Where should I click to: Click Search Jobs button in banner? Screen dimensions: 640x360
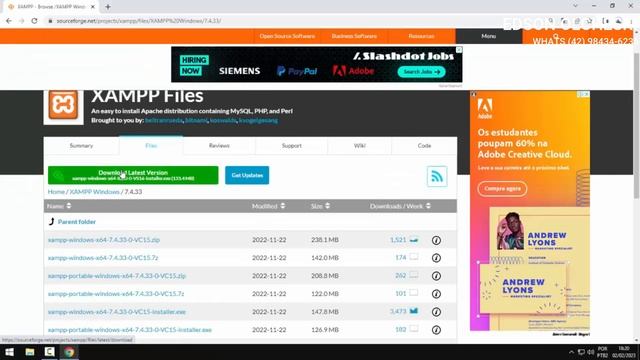(x=422, y=72)
